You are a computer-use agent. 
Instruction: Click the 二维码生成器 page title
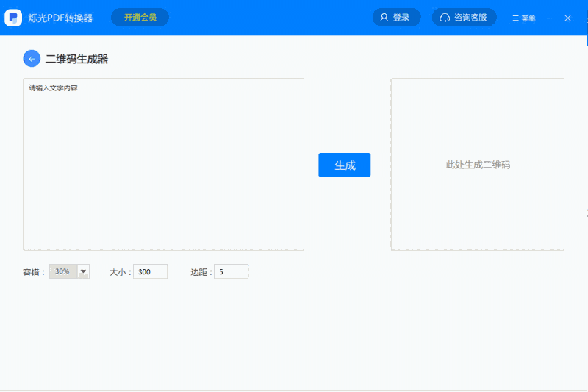point(77,59)
